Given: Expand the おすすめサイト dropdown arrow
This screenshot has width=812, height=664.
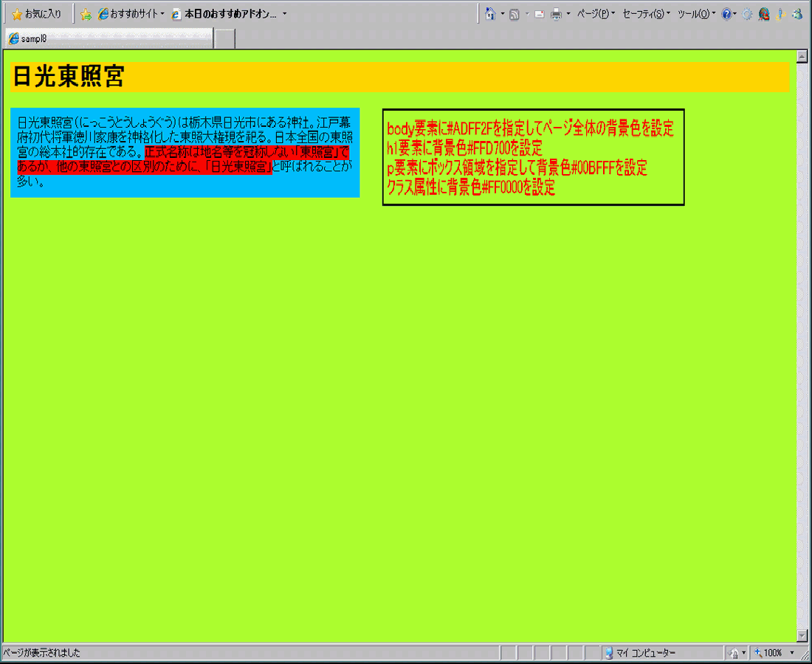Looking at the screenshot, I should click(x=162, y=15).
